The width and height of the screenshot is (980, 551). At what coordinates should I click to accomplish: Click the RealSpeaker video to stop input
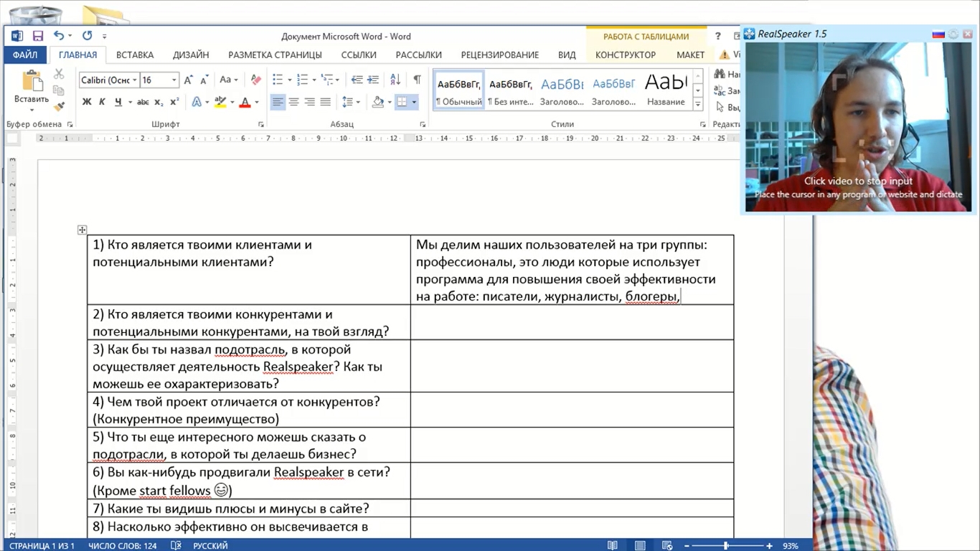pyautogui.click(x=858, y=127)
